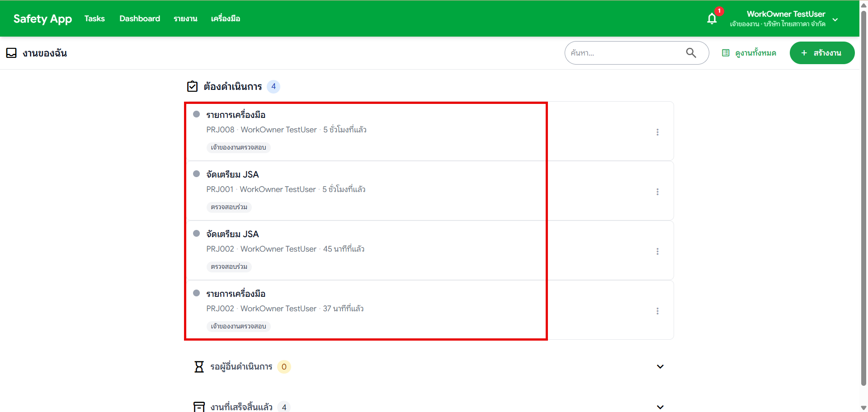Toggle status circle on PRJ008 task

196,114
